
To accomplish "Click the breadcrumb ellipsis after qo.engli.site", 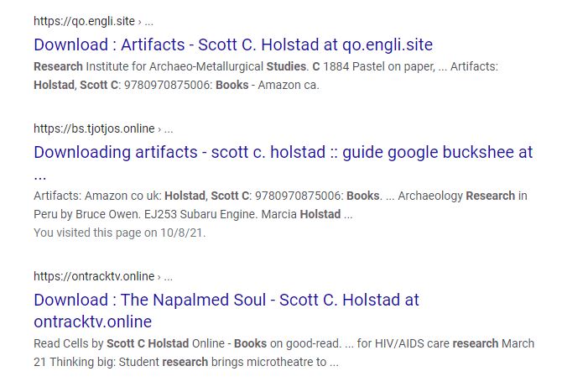I will pos(149,21).
